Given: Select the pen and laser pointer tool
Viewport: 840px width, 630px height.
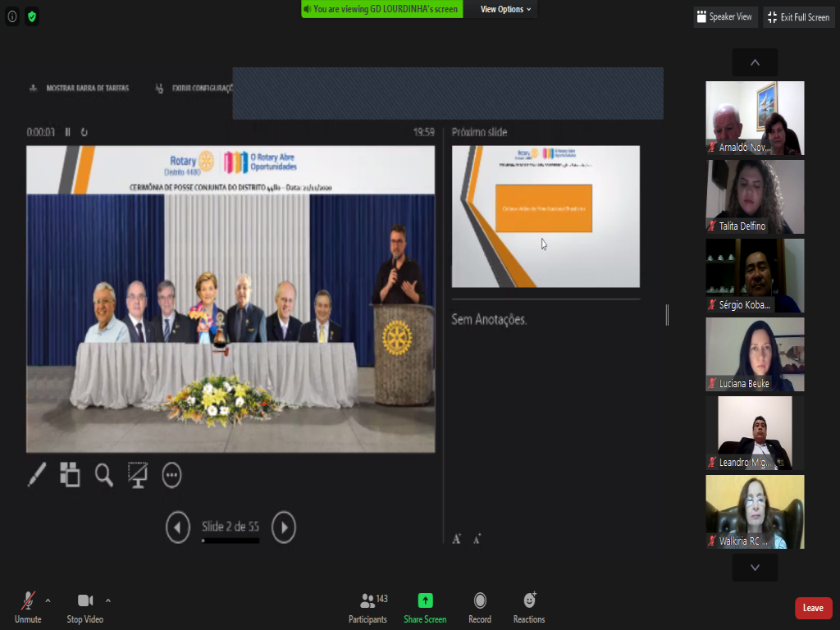Looking at the screenshot, I should click(x=37, y=475).
